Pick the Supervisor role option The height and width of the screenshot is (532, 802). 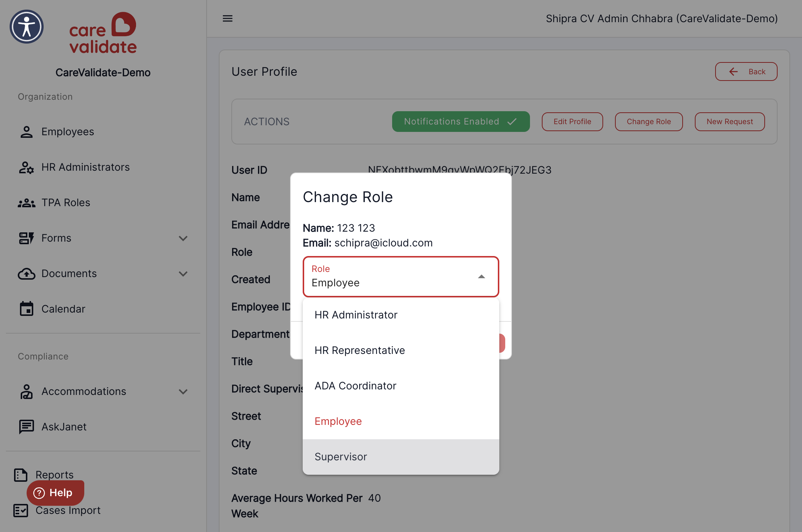[401, 457]
